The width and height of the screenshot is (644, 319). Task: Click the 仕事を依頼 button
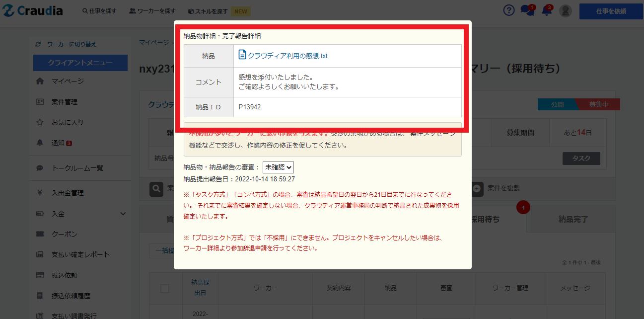pos(611,11)
